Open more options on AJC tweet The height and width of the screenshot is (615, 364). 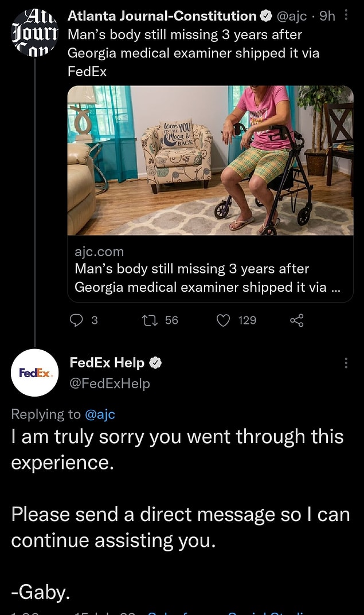[346, 15]
